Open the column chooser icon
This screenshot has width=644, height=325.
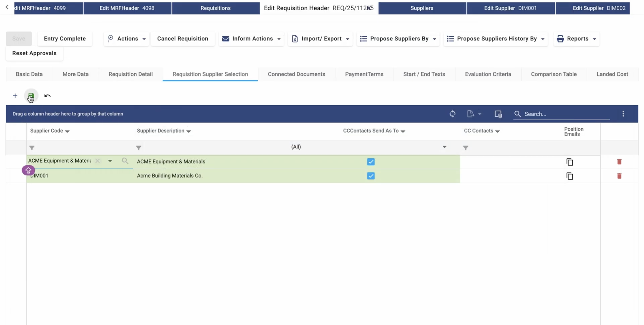pos(498,114)
